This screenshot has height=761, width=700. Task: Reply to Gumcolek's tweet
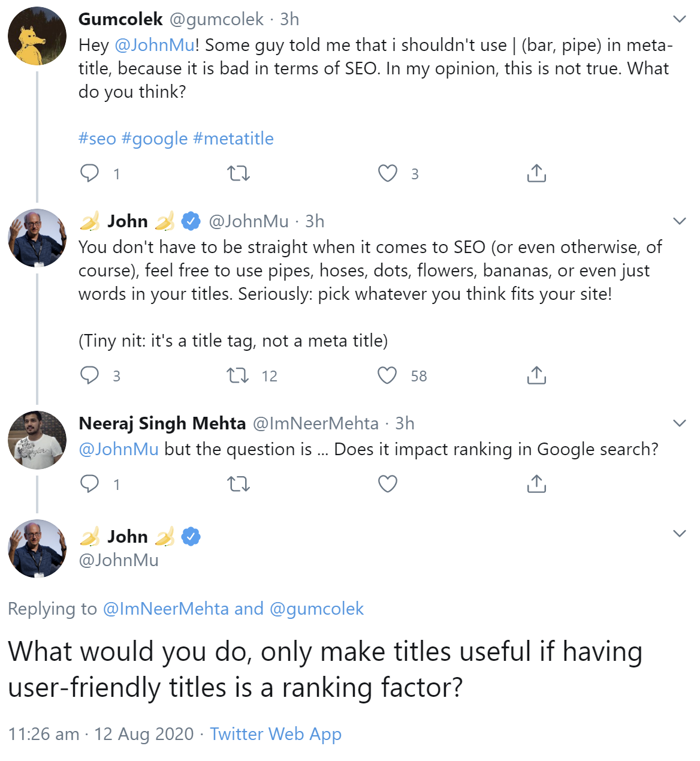pos(90,173)
